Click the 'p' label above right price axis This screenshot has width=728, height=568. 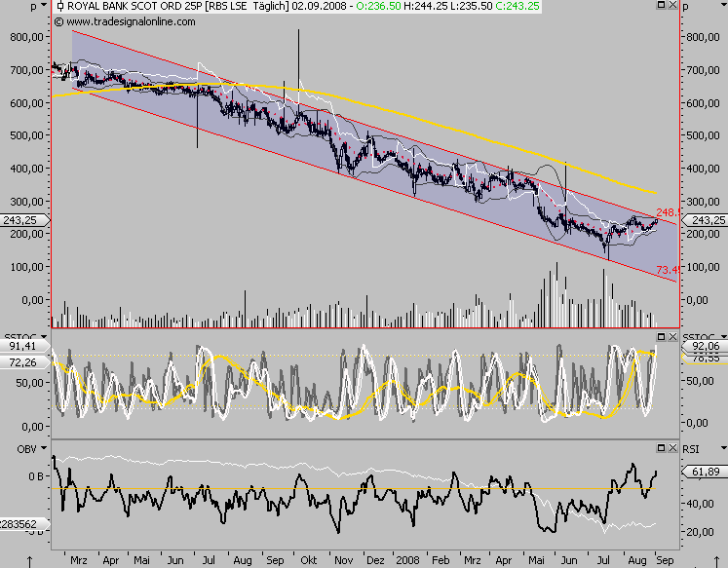tap(686, 6)
